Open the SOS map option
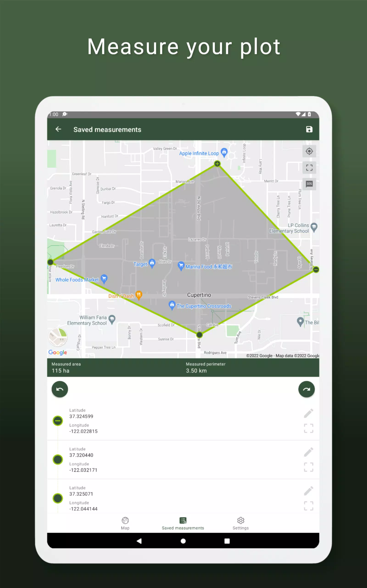The height and width of the screenshot is (588, 367). pyautogui.click(x=309, y=184)
